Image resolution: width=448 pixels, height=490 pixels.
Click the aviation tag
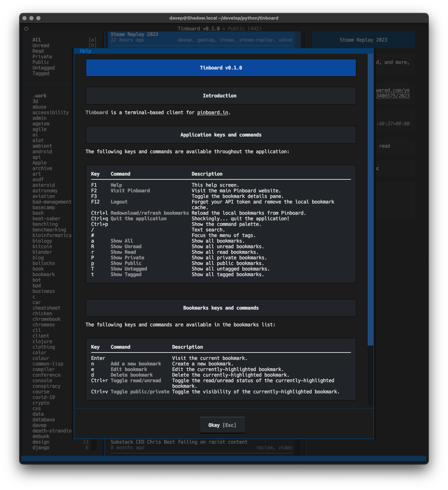click(x=44, y=196)
